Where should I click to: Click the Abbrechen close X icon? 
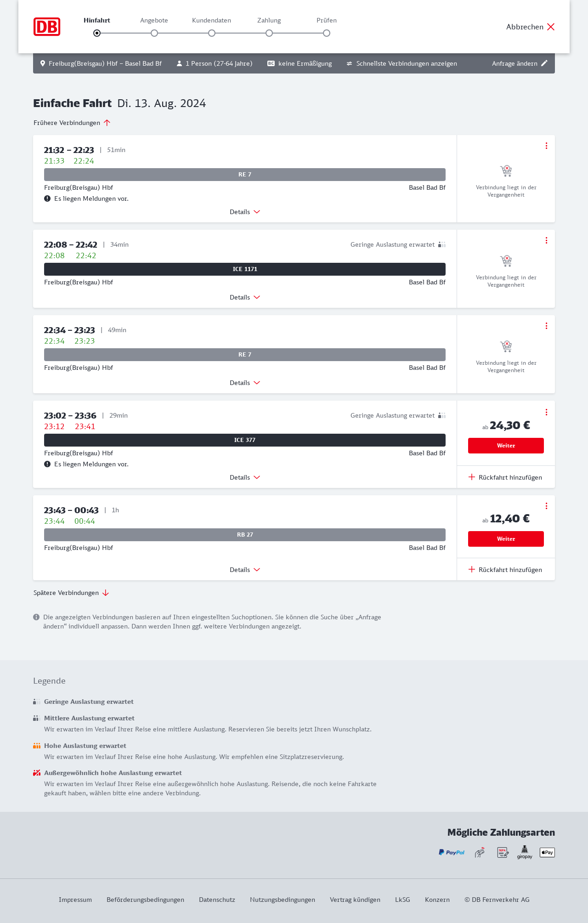[x=551, y=27]
